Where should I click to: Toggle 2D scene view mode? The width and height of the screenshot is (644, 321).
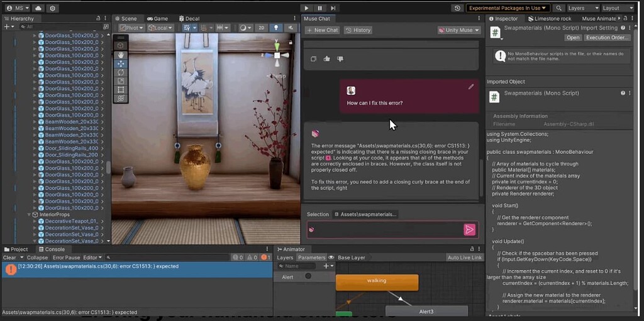click(261, 28)
